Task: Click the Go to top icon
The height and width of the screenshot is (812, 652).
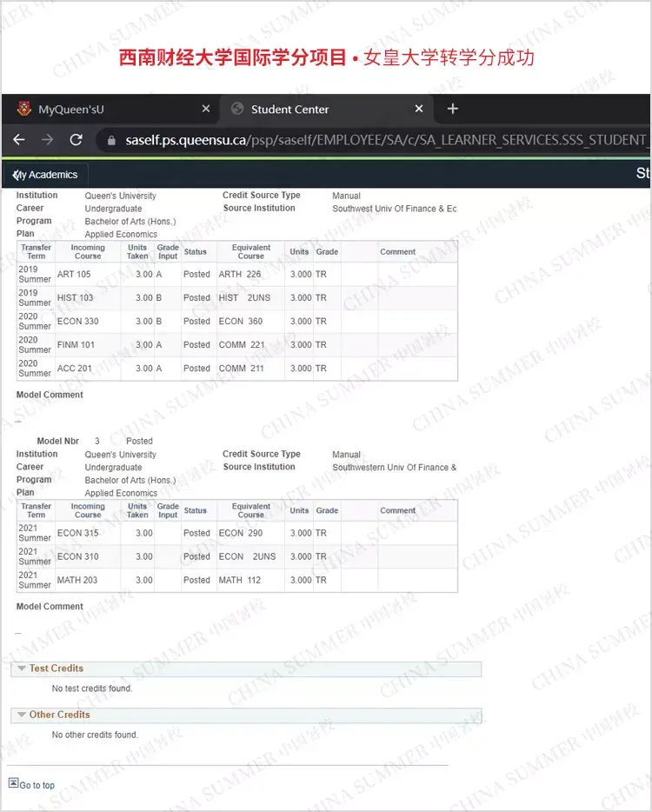Action: [13, 782]
